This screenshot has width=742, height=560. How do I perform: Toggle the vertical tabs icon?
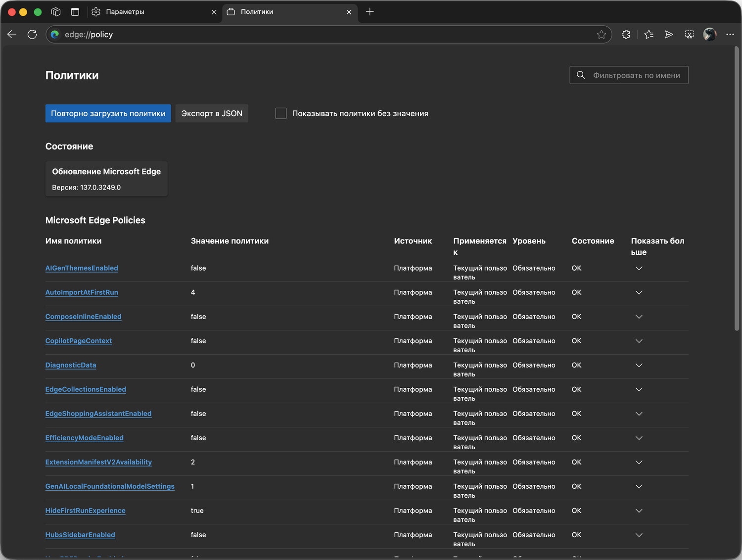click(75, 12)
